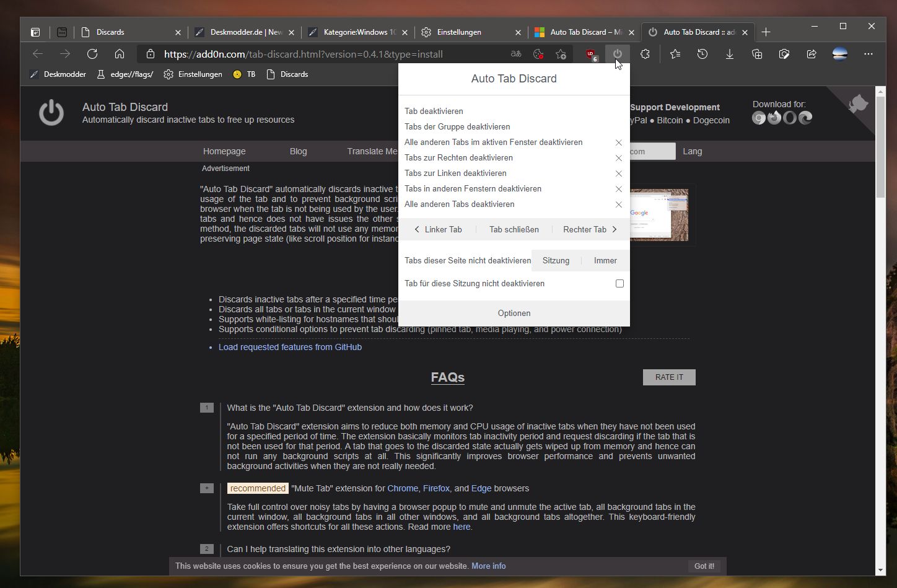Screen dimensions: 897x588
Task: Open a new tab with plus button
Action: 766,32
